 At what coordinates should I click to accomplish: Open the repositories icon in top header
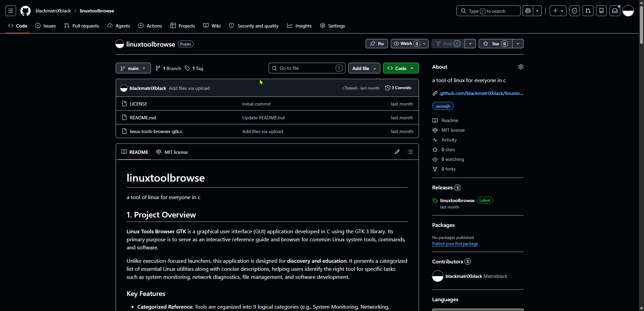coord(601,11)
